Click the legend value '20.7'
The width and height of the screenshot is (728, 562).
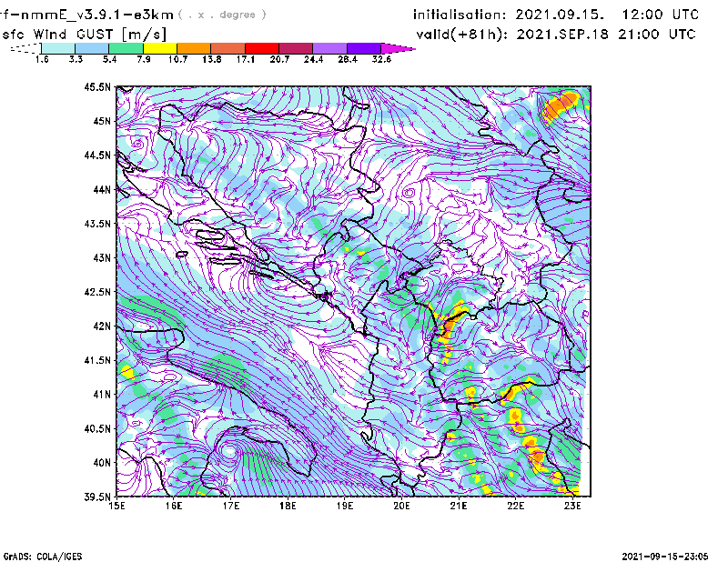coord(279,59)
